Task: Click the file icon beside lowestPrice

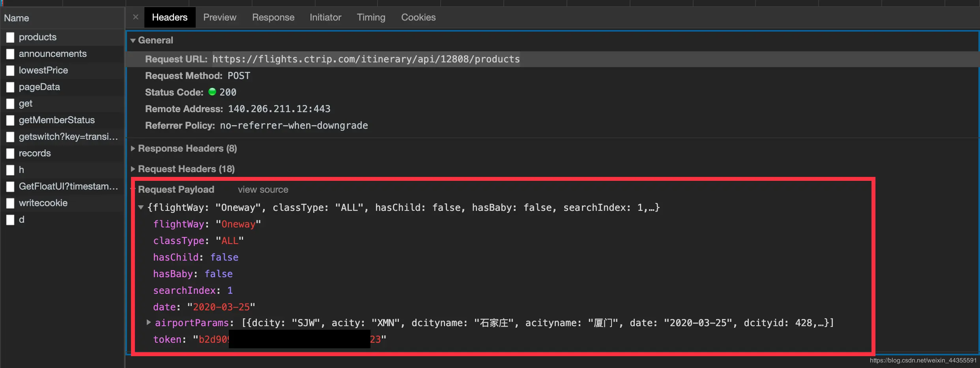Action: [10, 71]
